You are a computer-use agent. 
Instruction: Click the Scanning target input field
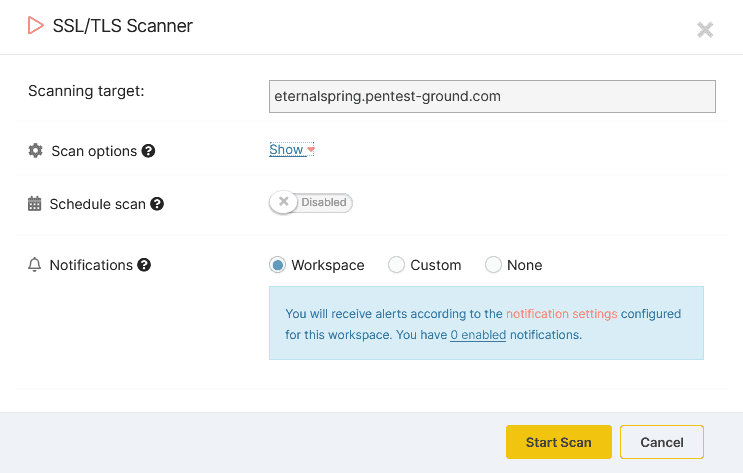coord(492,96)
